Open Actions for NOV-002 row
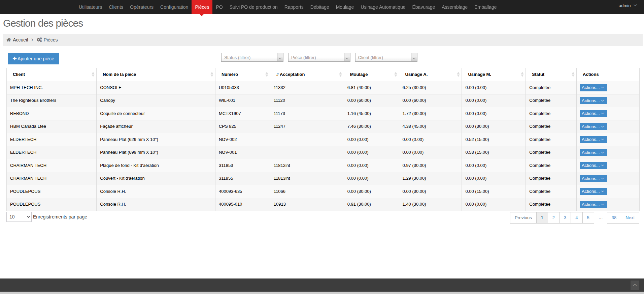This screenshot has width=644, height=294. [x=593, y=140]
